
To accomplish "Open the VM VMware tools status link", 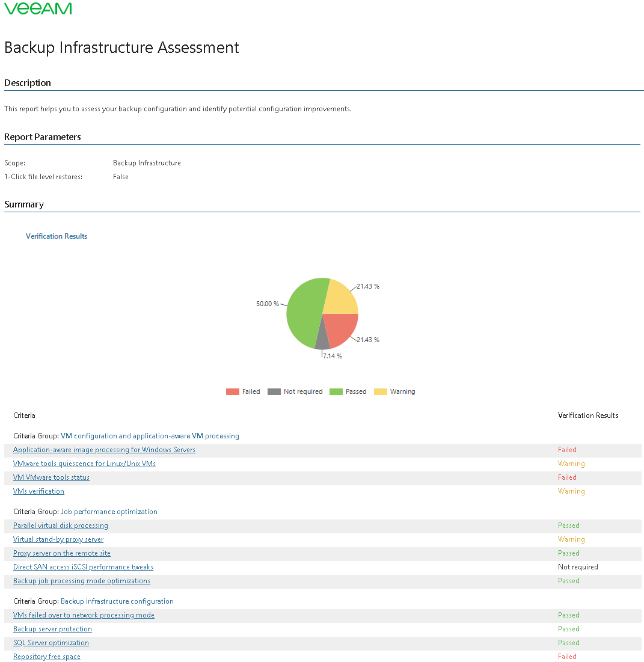I will (x=51, y=477).
